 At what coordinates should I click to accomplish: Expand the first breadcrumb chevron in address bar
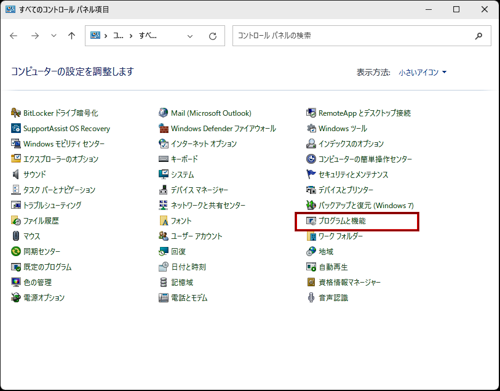[x=106, y=36]
